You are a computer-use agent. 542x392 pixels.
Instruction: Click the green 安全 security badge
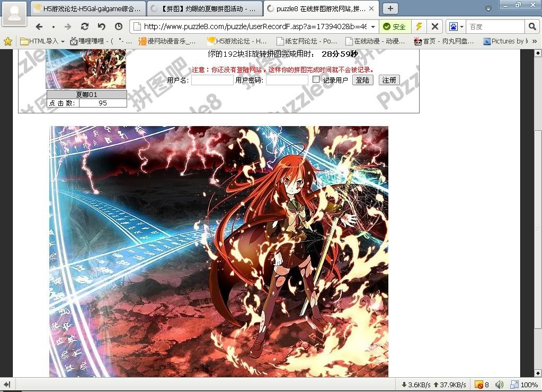click(395, 26)
